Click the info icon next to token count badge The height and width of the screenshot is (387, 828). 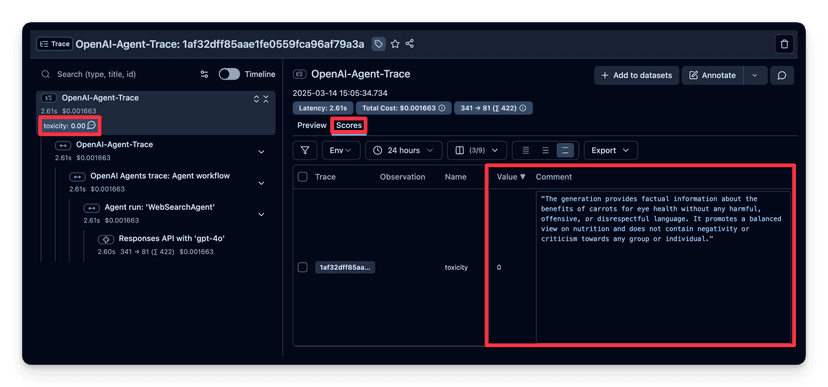pyautogui.click(x=523, y=108)
